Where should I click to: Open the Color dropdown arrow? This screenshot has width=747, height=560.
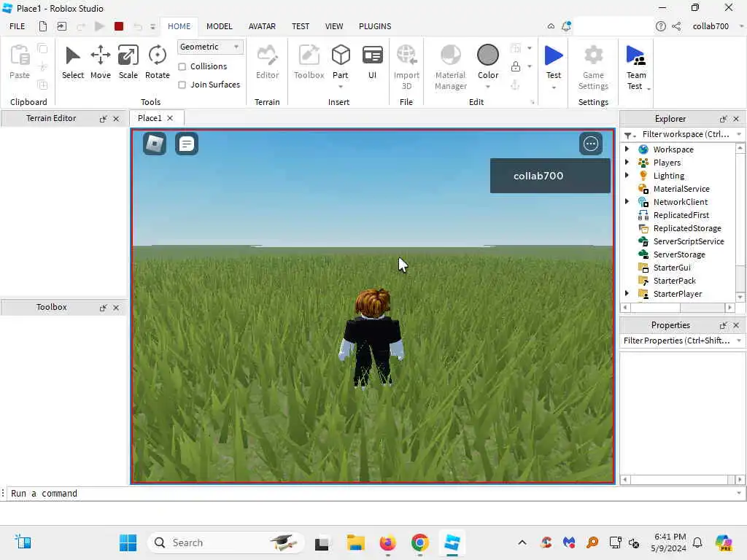tap(488, 87)
